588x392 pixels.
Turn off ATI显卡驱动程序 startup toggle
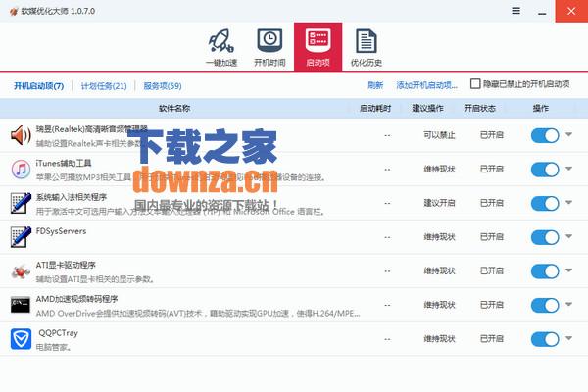point(545,271)
